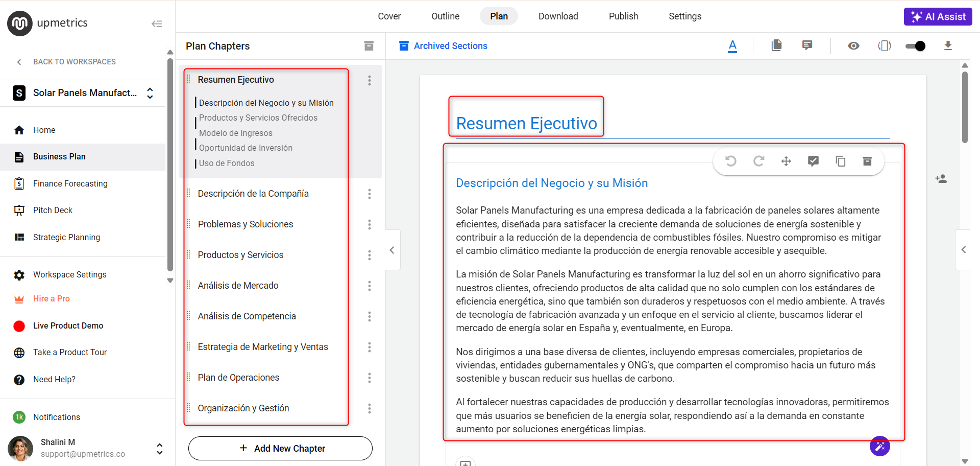This screenshot has height=466, width=980.
Task: Open the options menu for Organización y Gestión
Action: coord(370,409)
